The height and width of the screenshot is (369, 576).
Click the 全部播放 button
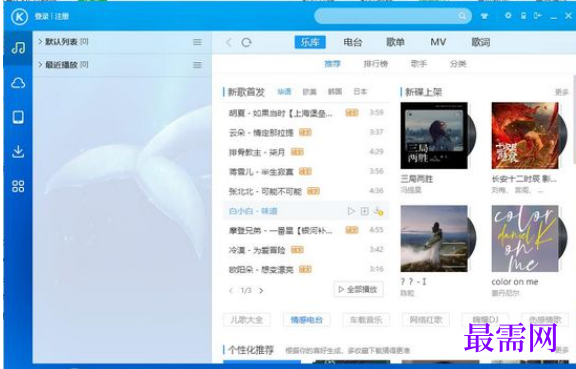tap(359, 290)
